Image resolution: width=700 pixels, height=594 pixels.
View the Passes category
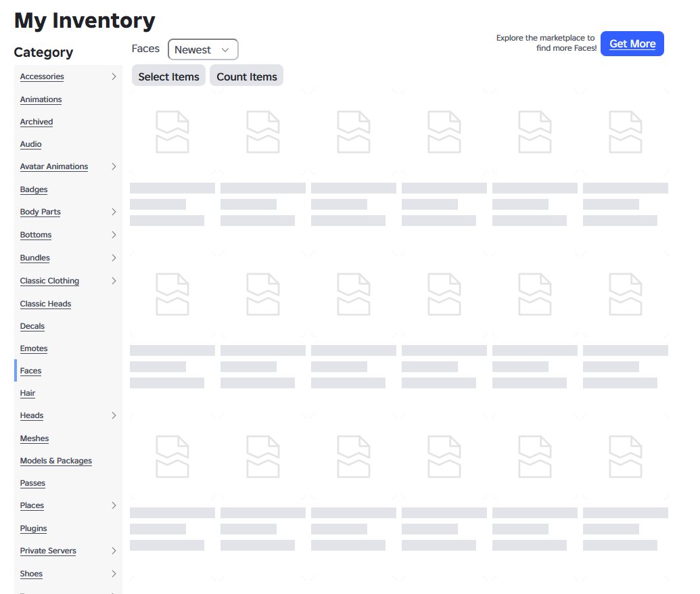(x=32, y=483)
